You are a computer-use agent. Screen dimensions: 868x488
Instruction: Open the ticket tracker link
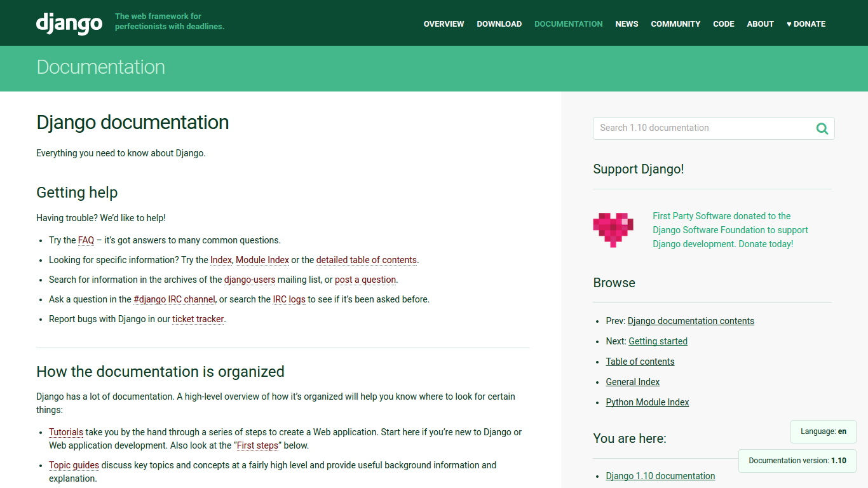pyautogui.click(x=198, y=319)
